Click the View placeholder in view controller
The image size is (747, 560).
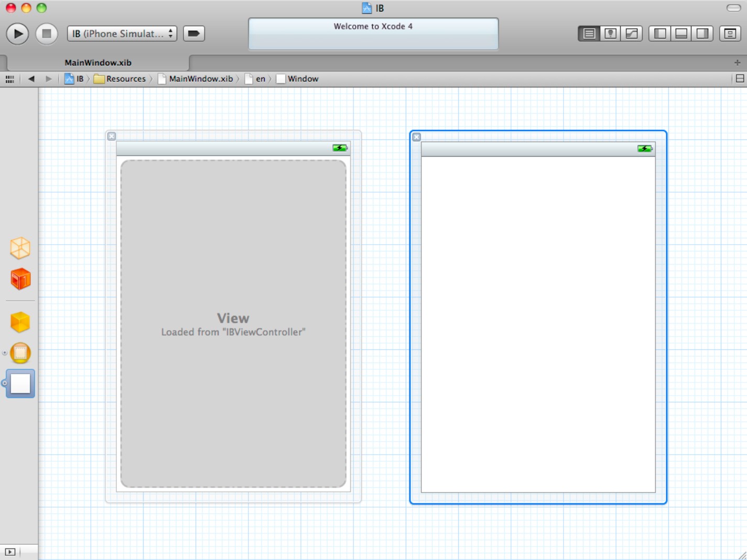[x=233, y=324]
